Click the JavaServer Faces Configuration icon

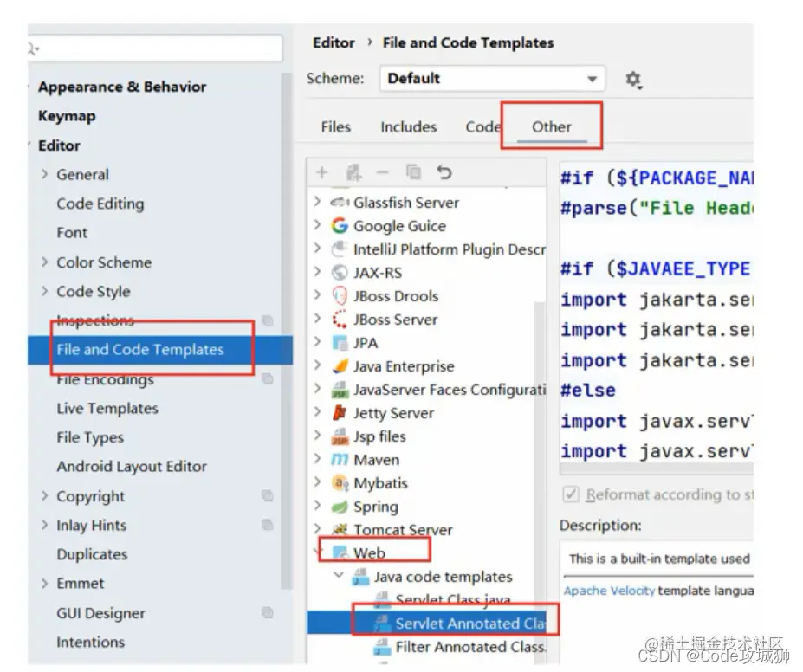click(340, 390)
